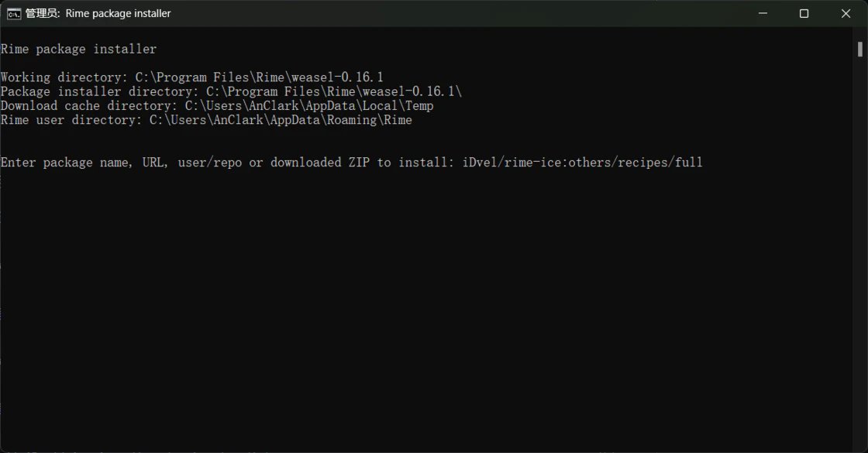
Task: Minimize the Rime package installer window
Action: click(763, 13)
